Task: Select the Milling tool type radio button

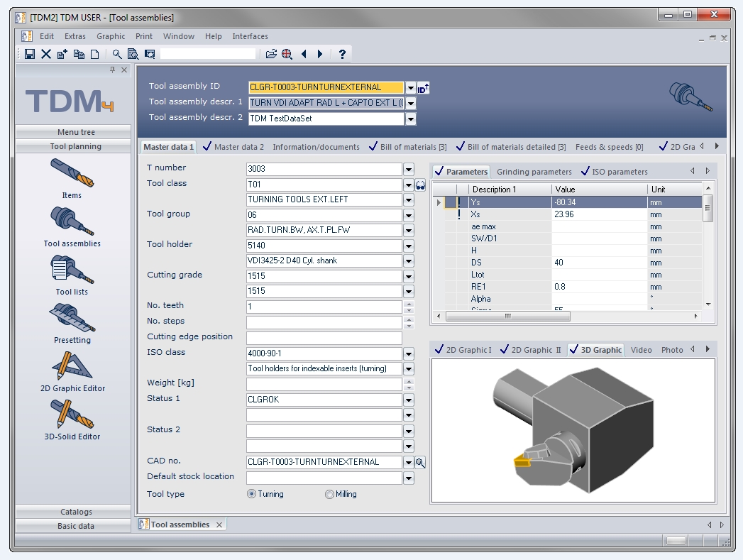Action: [x=329, y=495]
